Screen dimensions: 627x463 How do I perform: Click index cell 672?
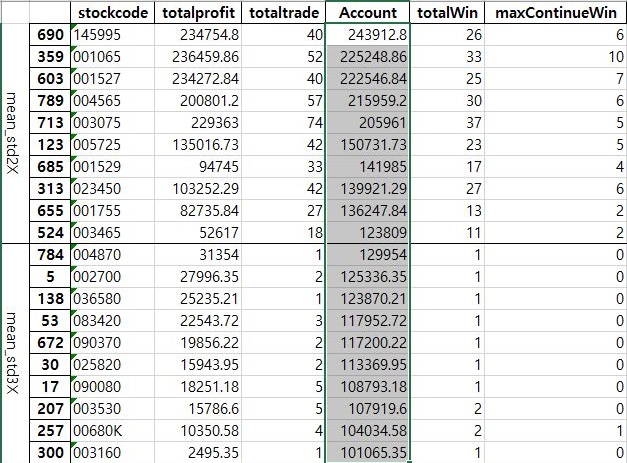(x=50, y=343)
